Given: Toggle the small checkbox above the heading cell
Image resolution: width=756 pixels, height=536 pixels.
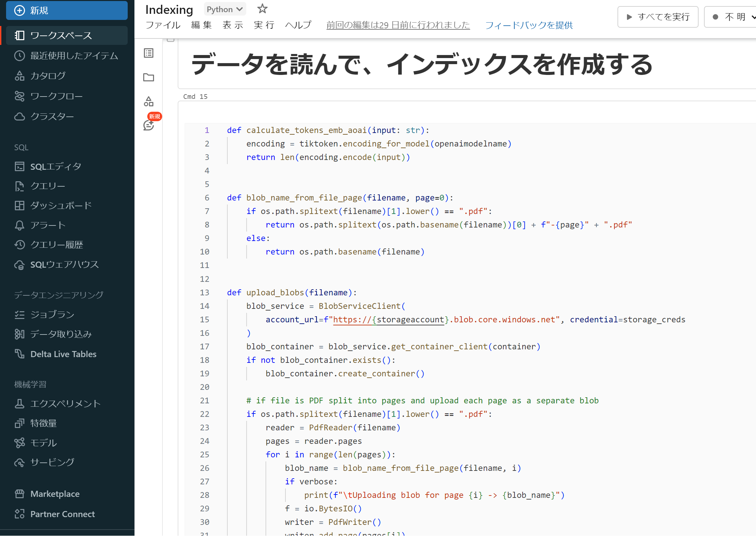Looking at the screenshot, I should 171,39.
